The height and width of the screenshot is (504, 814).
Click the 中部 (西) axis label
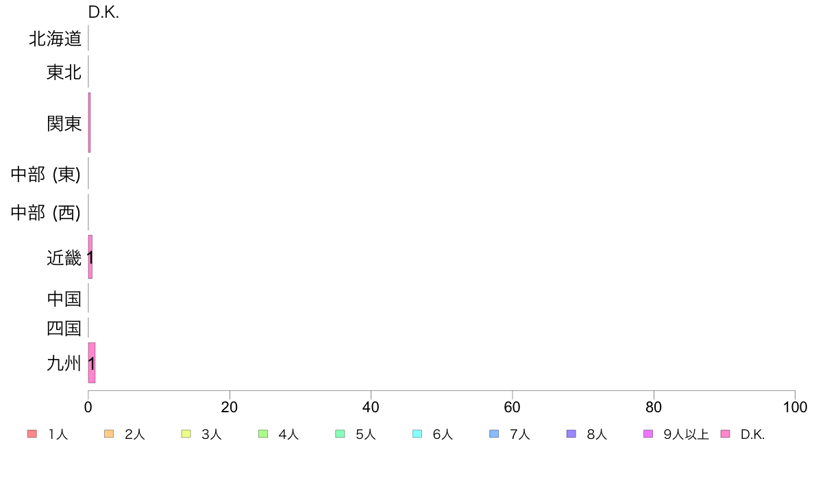(x=46, y=212)
